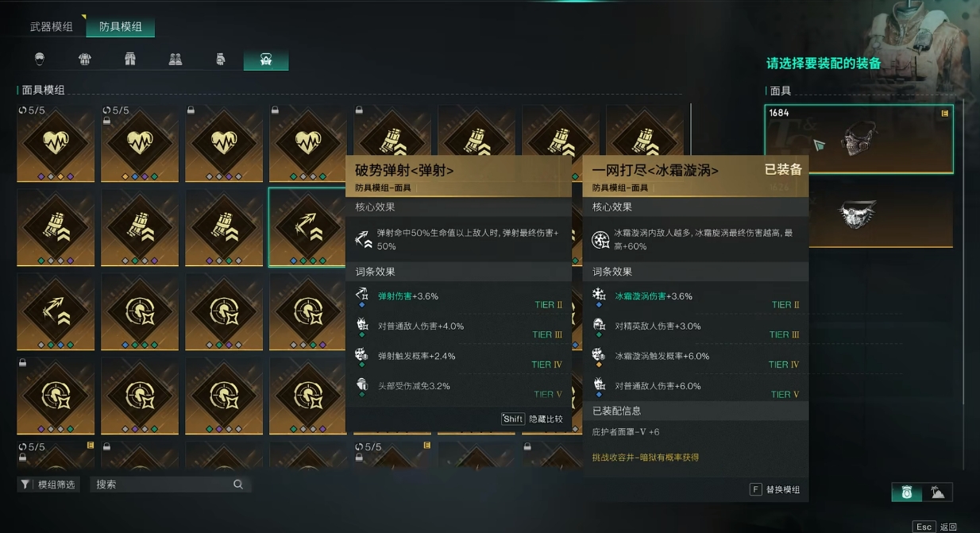Select the pants armor category icon
The height and width of the screenshot is (533, 980).
click(130, 60)
